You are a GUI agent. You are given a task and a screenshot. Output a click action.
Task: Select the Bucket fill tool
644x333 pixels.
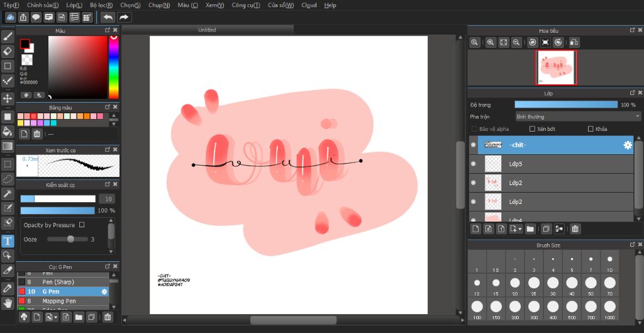(8, 131)
